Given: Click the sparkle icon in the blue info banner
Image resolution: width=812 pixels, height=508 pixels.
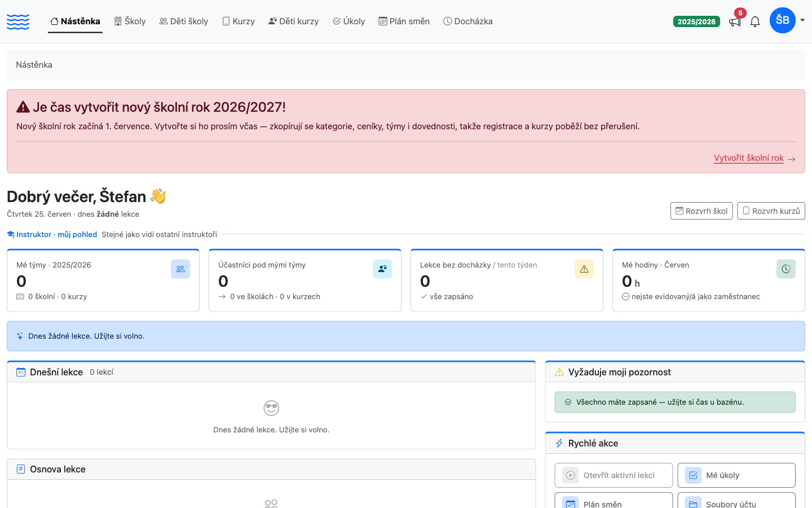Looking at the screenshot, I should click(20, 336).
